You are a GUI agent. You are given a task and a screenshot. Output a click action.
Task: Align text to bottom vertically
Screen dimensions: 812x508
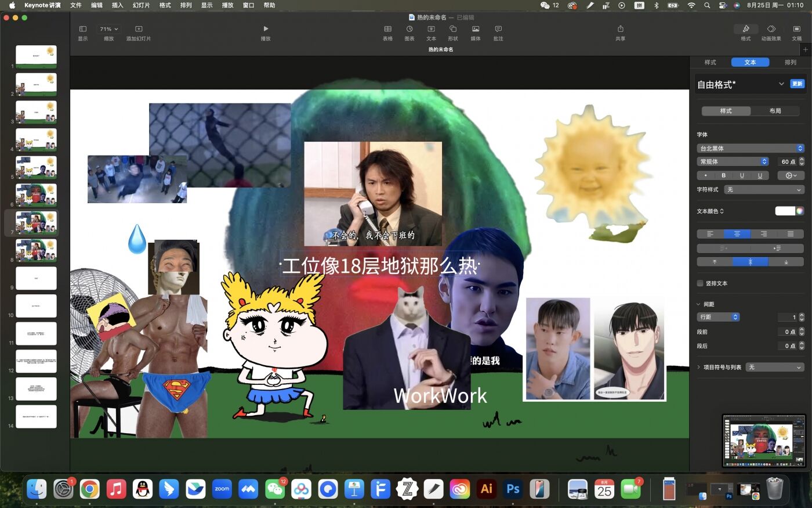(786, 262)
